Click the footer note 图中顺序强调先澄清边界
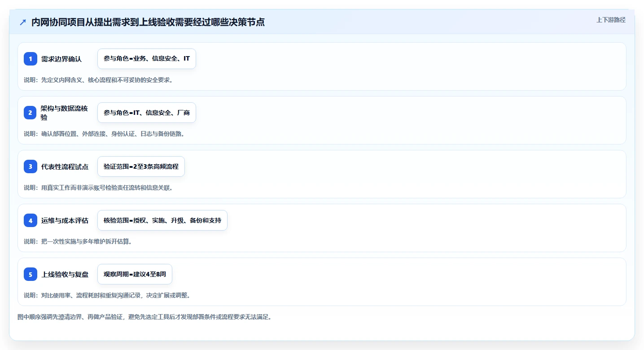Viewport: 644px width, 350px height. click(145, 317)
